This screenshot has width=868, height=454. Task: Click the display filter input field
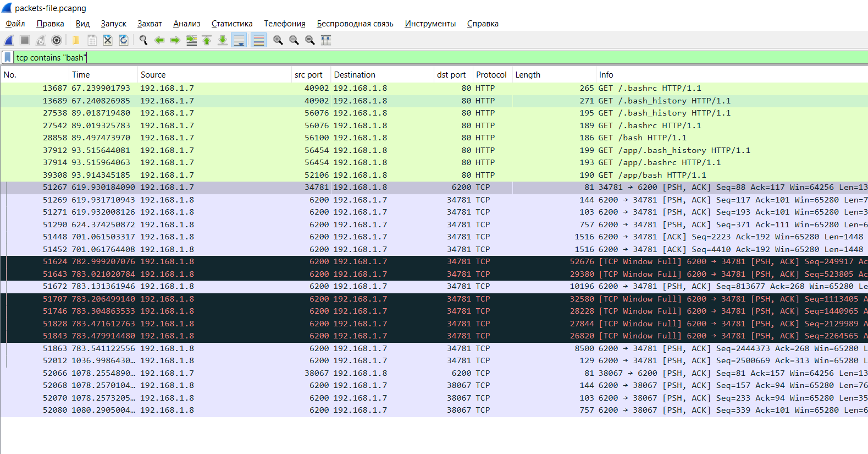tap(440, 57)
